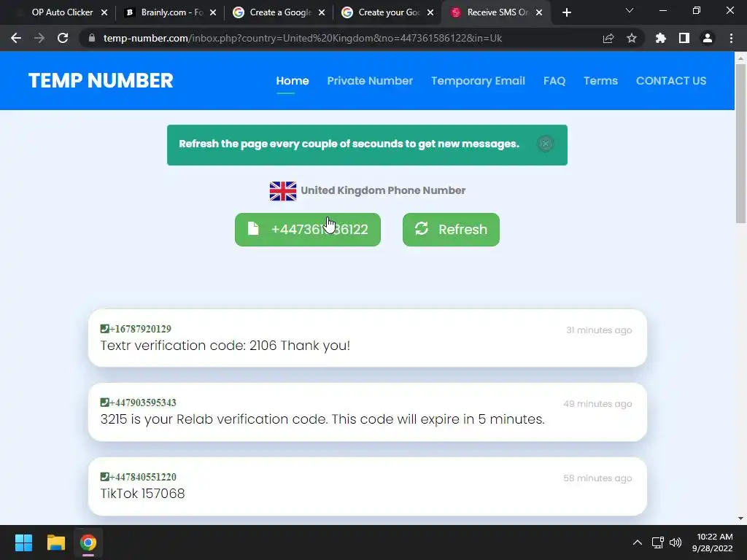Share this page using the share icon

coord(608,38)
